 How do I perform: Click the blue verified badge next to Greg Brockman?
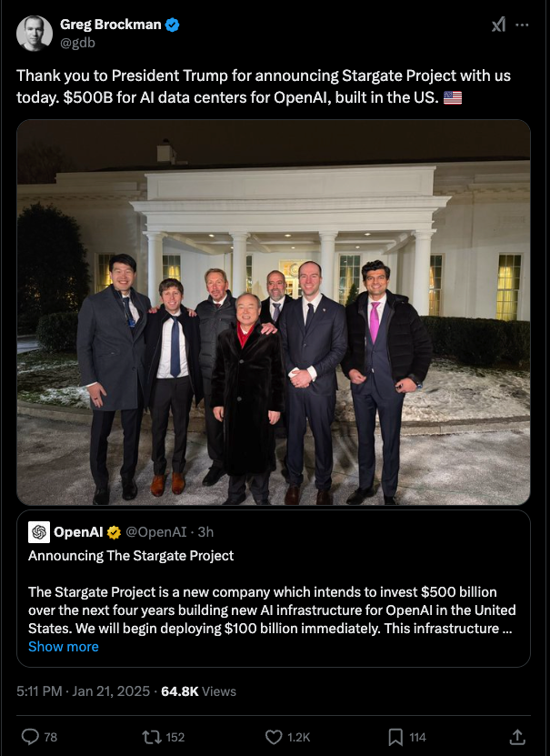pos(173,25)
